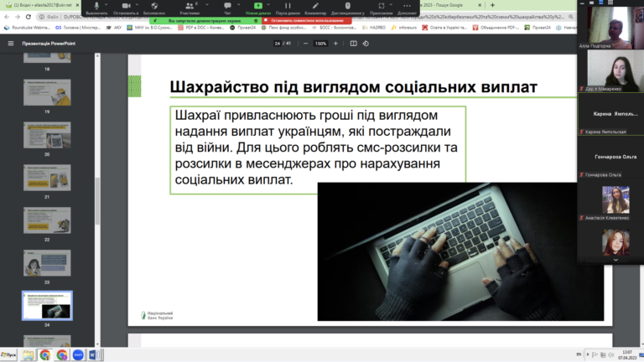Select slide 21 thumbnail
Image resolution: width=644 pixels, height=362 pixels.
click(x=47, y=178)
